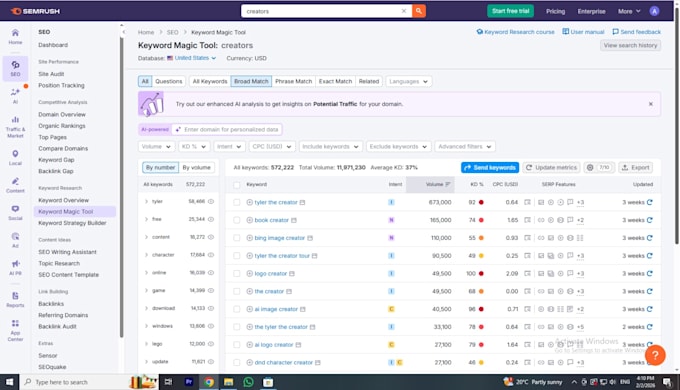Expand the tyler keyword group
Viewport: 680px width, 390px height.
[x=146, y=201]
